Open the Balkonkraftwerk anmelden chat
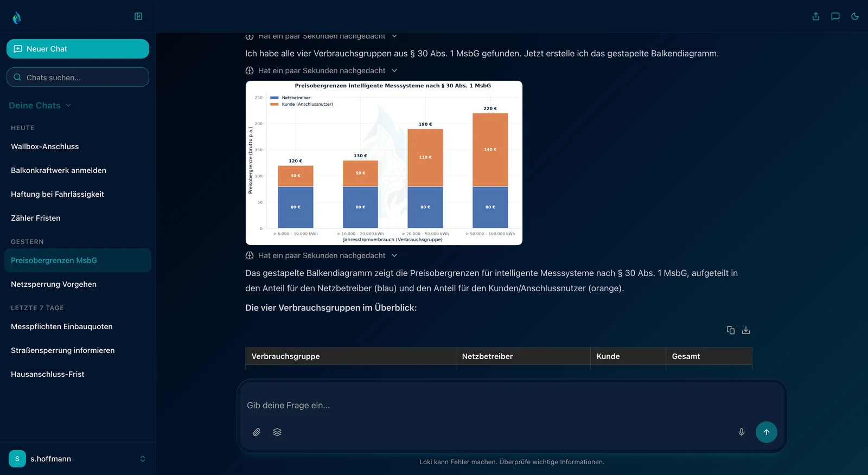This screenshot has width=868, height=475. 78,170
